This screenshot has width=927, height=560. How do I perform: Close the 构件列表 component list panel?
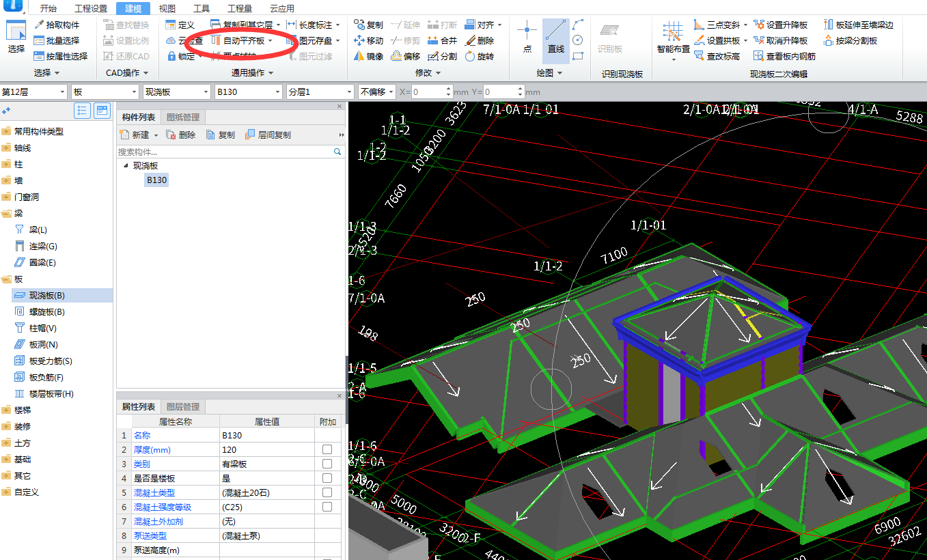(340, 107)
